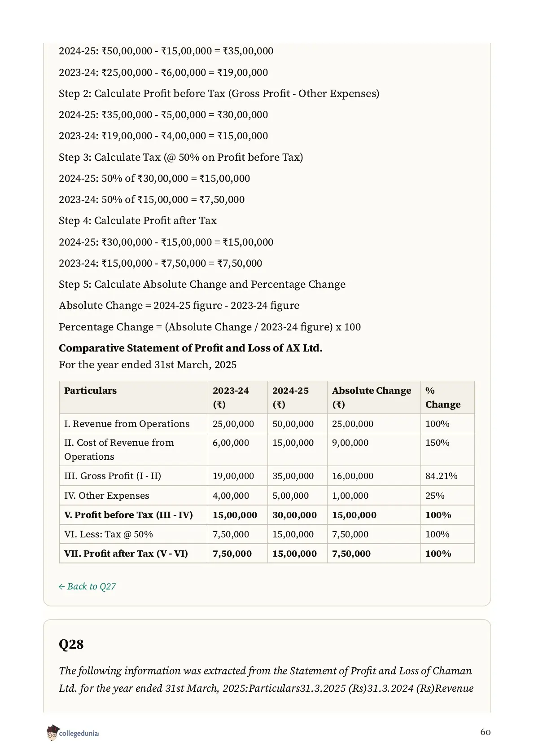
Task: Click the Back to Q27 link
Action: coord(87,586)
